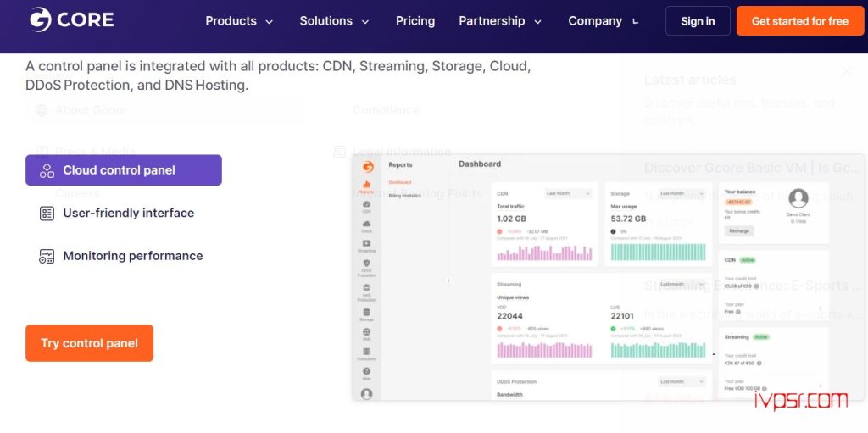Open Storage card Last month dropdown
Image resolution: width=868 pixels, height=433 pixels.
click(x=682, y=193)
